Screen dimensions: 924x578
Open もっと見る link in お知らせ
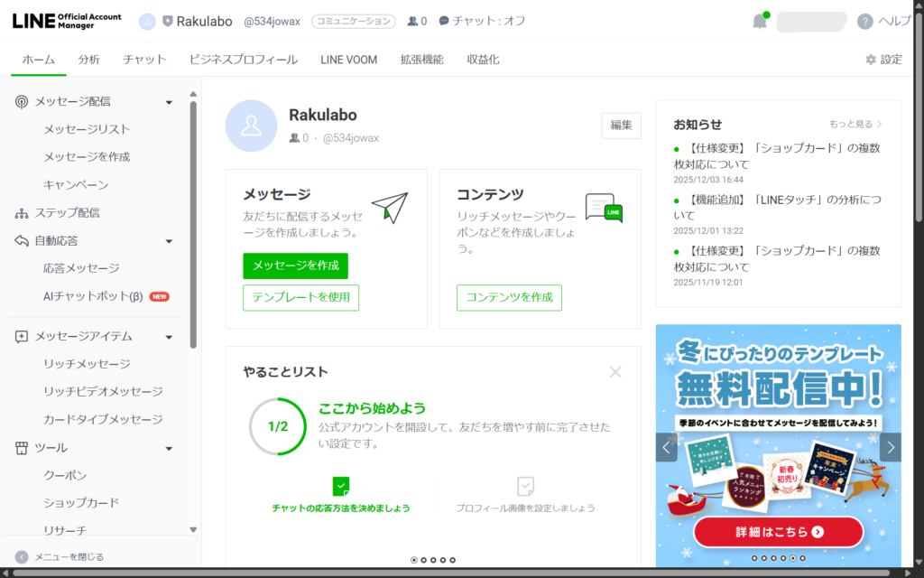[x=855, y=124]
